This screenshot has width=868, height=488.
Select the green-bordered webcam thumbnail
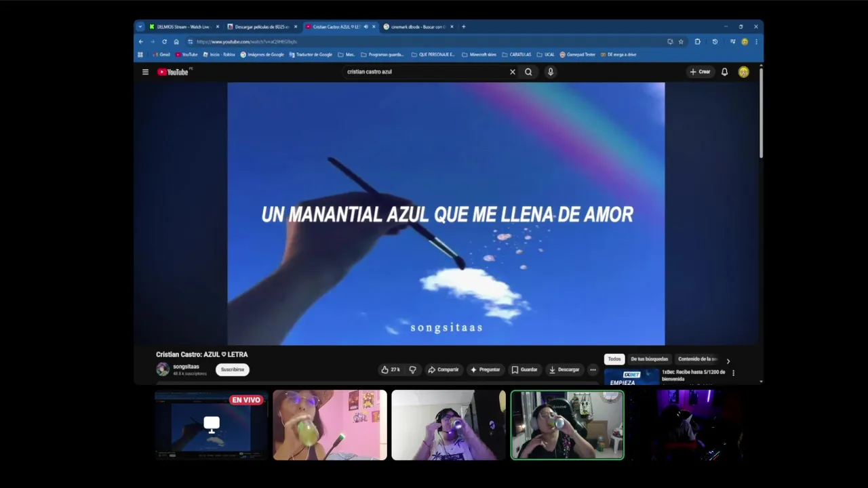[568, 425]
